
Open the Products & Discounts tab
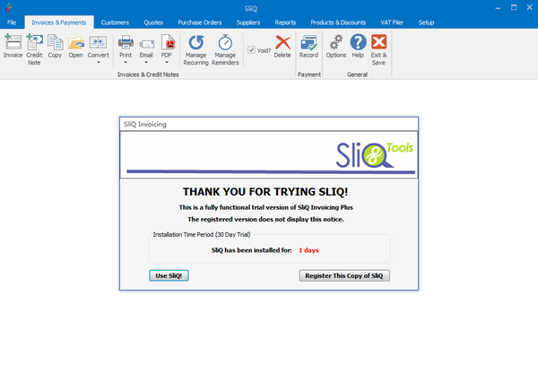(338, 22)
